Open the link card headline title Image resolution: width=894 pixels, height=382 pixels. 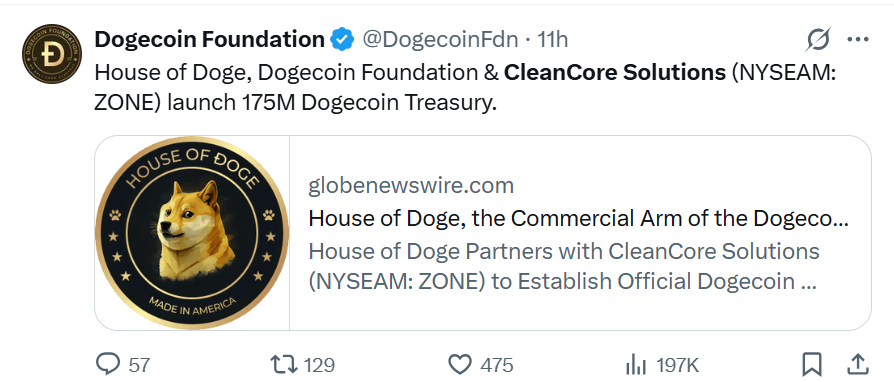(578, 218)
